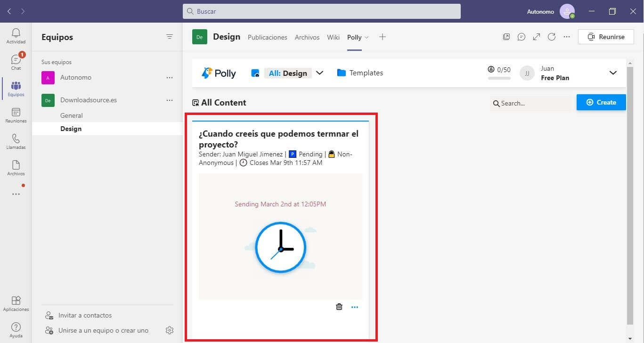The image size is (644, 343).
Task: Switch to the Publicaciones tab
Action: [268, 37]
